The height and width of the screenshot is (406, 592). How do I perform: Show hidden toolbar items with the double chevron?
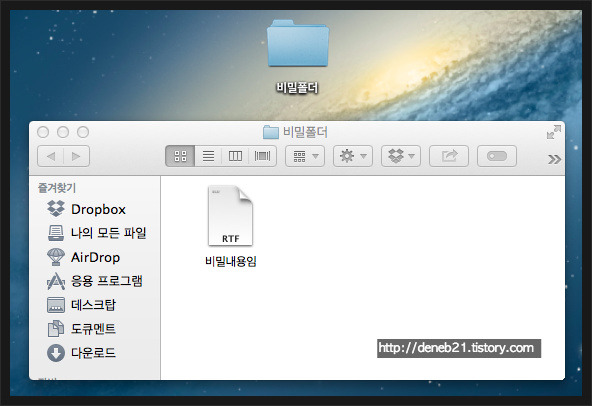pyautogui.click(x=554, y=159)
